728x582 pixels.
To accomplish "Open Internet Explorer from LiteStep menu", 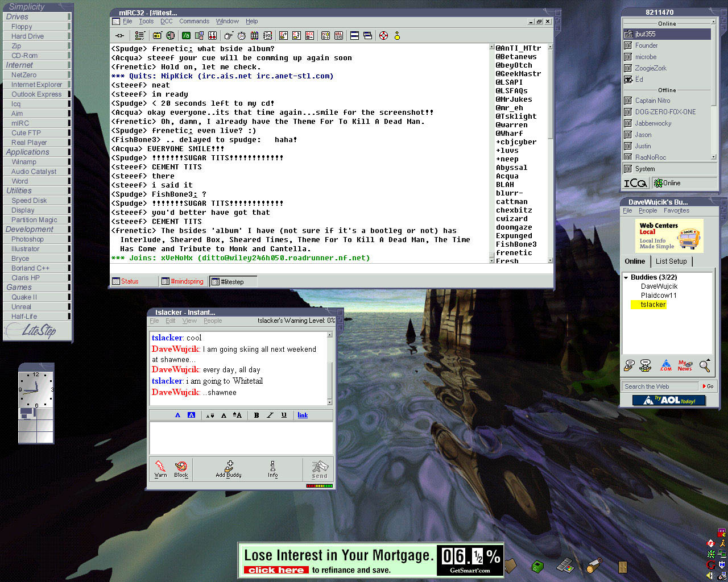I will click(38, 85).
